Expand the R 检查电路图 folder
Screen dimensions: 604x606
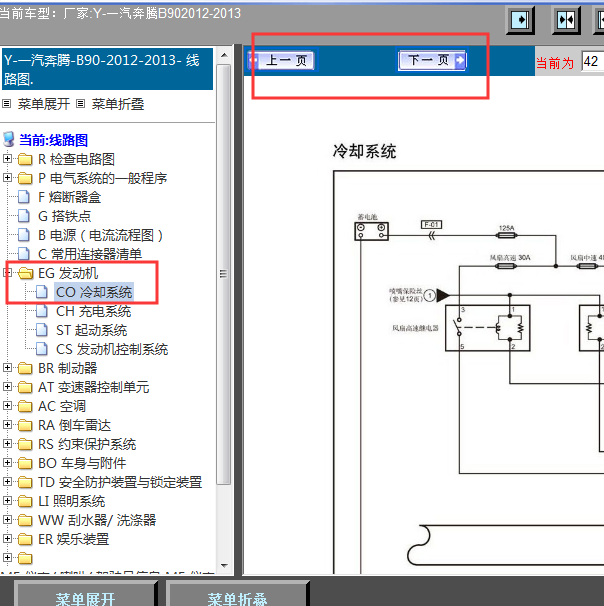point(7,158)
